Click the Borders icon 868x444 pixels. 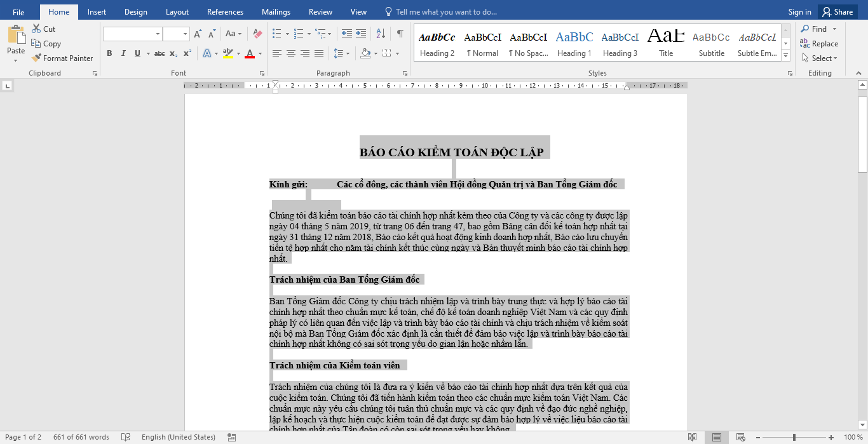coord(387,53)
